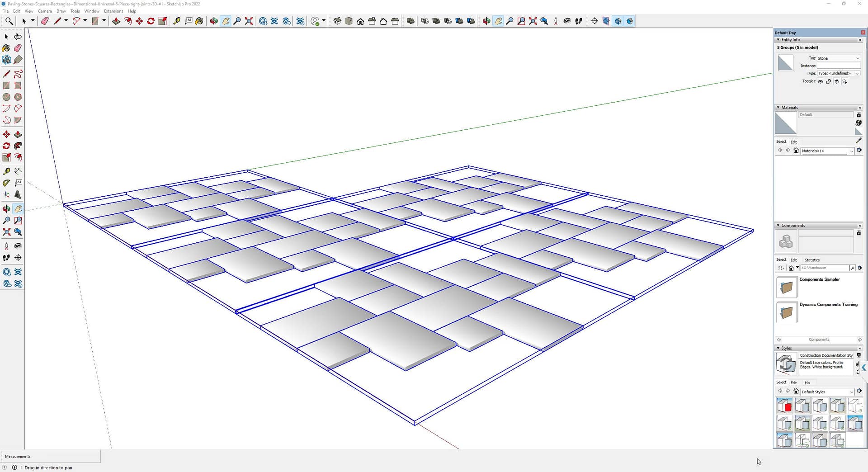Select the Eraser tool in top toolbar
The height and width of the screenshot is (472, 868).
[x=45, y=21]
